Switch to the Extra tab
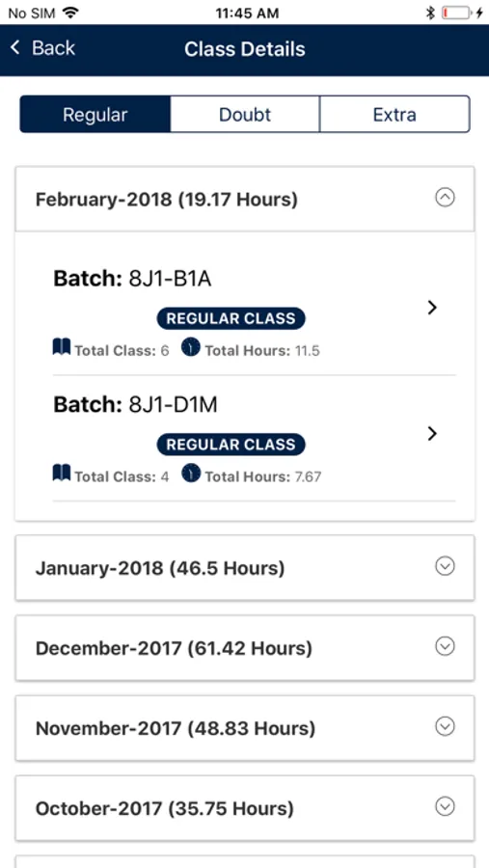489x868 pixels. (394, 115)
